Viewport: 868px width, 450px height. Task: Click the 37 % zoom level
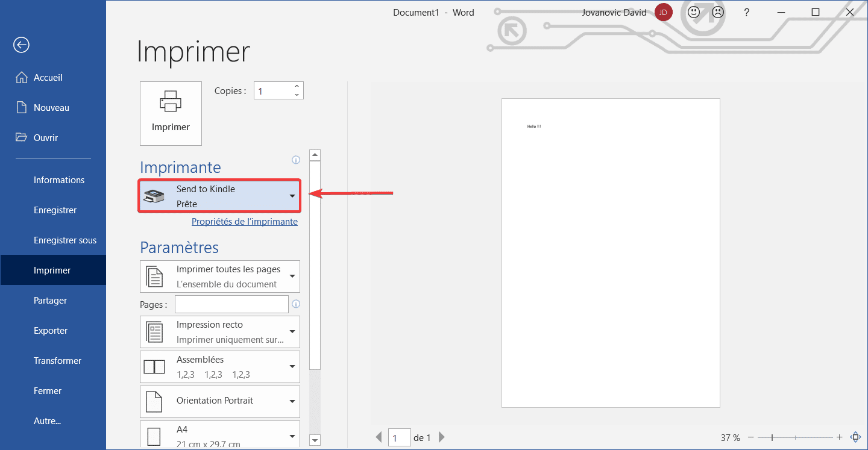pyautogui.click(x=731, y=438)
